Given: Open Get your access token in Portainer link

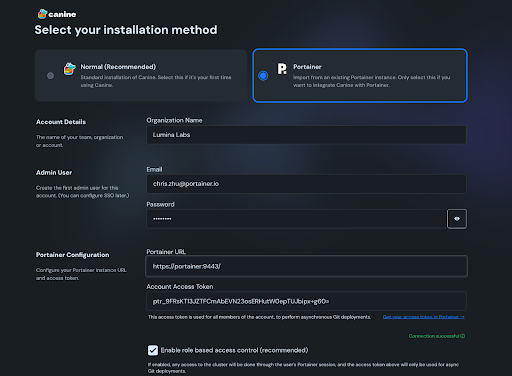Looking at the screenshot, I should coord(424,317).
